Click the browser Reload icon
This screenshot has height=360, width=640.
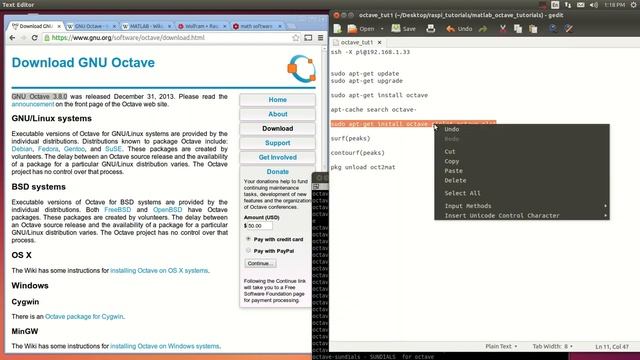click(35, 38)
